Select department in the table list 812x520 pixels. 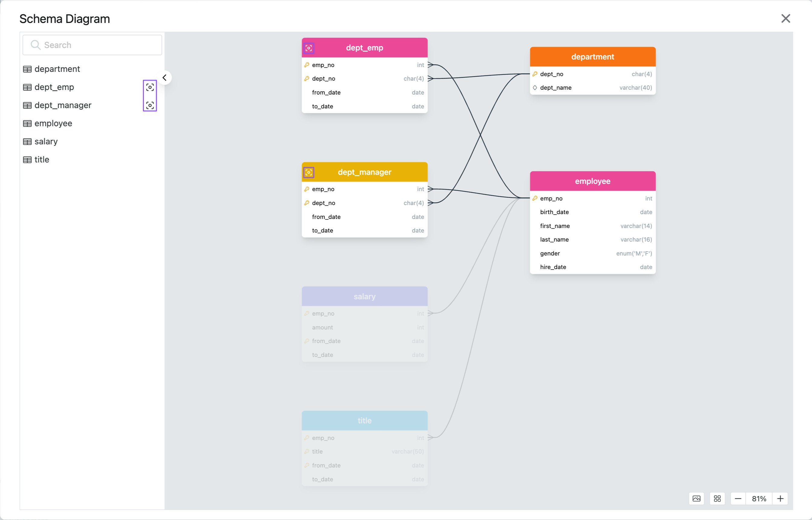[57, 69]
